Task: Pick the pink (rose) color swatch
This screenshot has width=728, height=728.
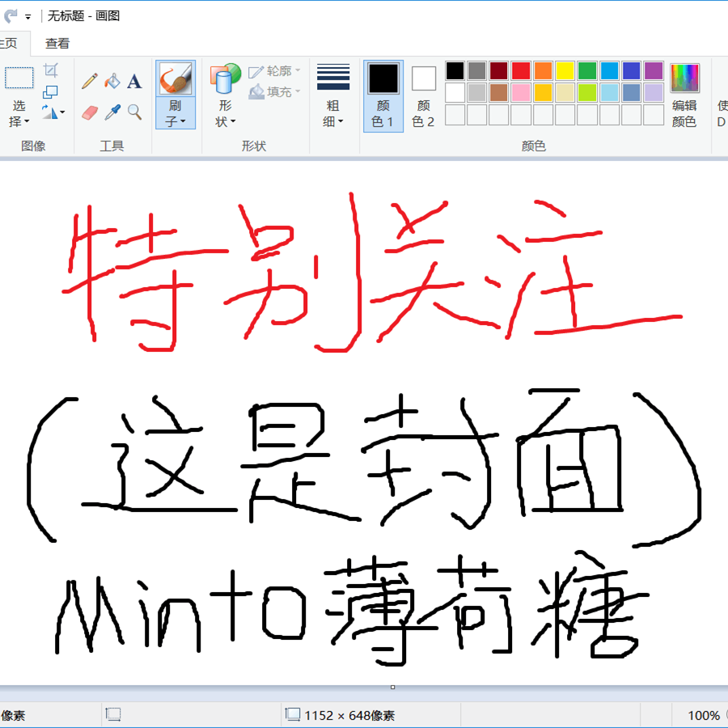Action: (521, 93)
